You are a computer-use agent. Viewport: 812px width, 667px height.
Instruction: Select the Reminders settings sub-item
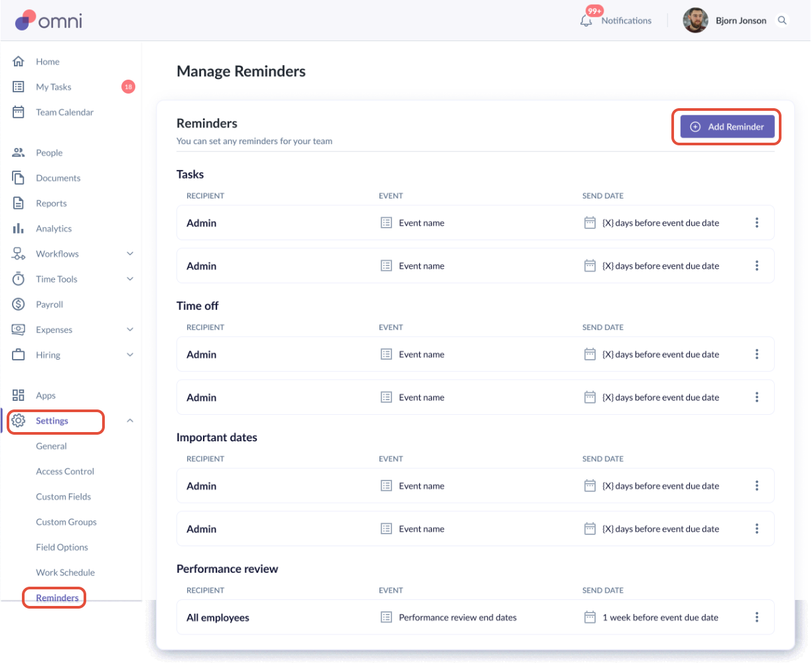57,597
